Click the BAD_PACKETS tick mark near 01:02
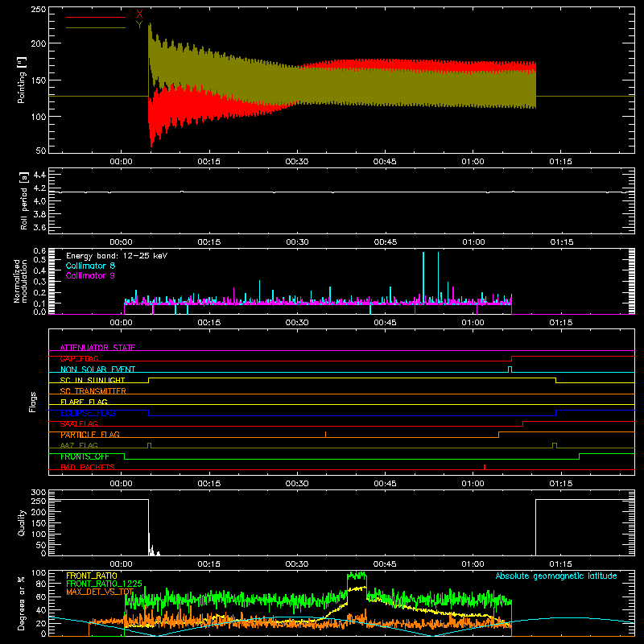 click(x=485, y=467)
